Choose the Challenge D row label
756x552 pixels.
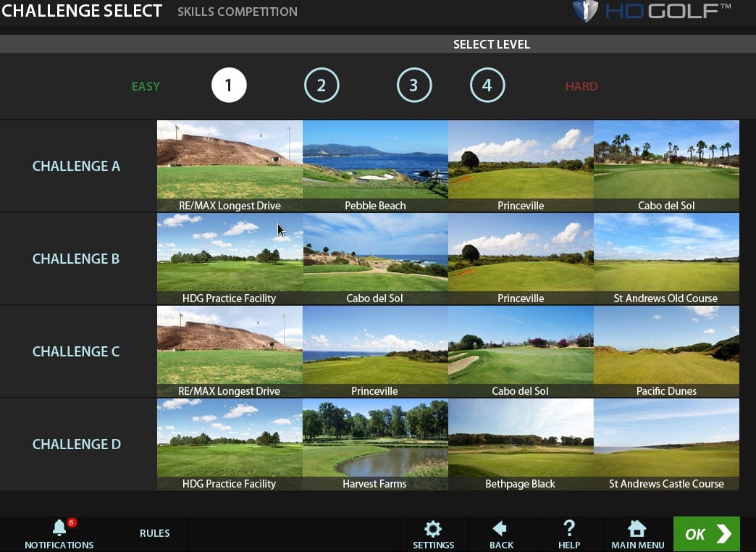click(x=76, y=444)
